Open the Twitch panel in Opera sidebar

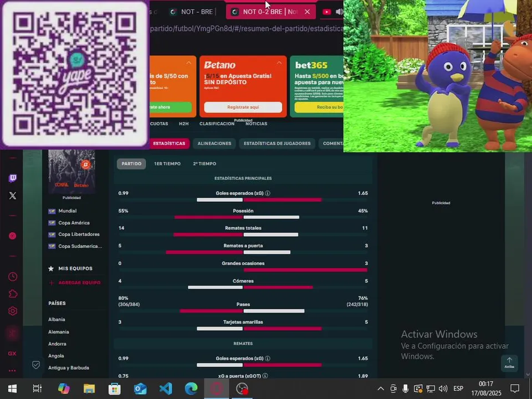coord(13,178)
